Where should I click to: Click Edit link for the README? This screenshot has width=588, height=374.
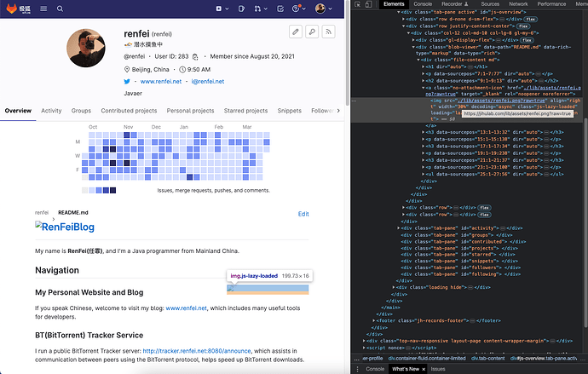point(303,214)
